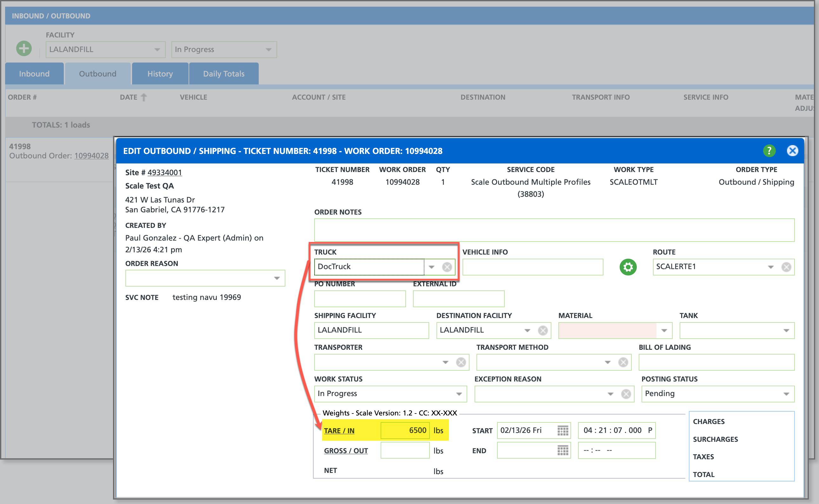The width and height of the screenshot is (819, 504).
Task: Expand the Work Status In Progress dropdown
Action: [x=459, y=394]
